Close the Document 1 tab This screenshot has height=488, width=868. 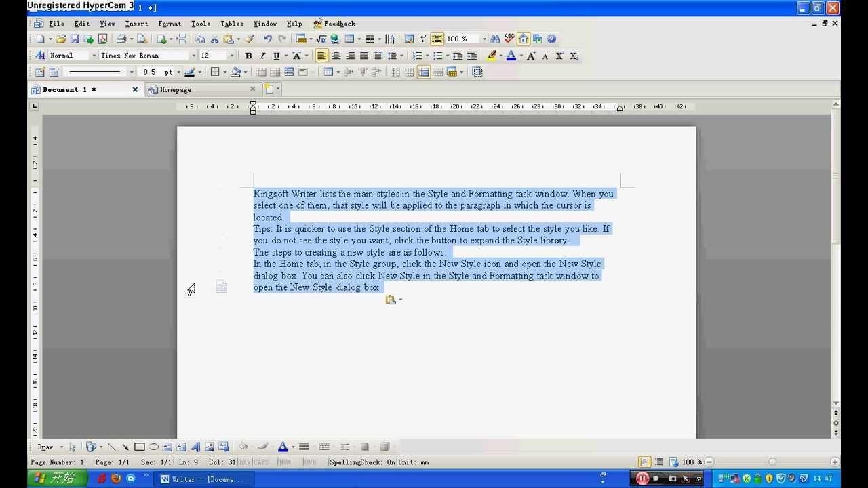pos(135,89)
